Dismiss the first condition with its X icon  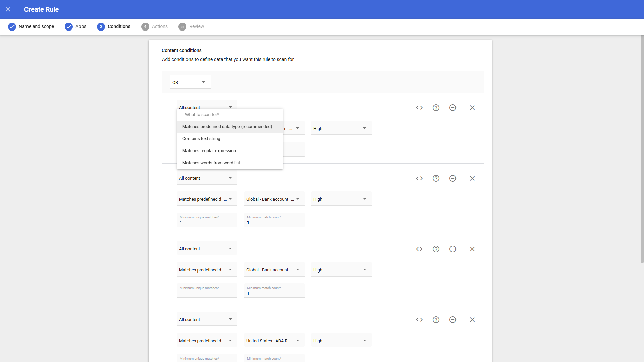[x=472, y=107]
